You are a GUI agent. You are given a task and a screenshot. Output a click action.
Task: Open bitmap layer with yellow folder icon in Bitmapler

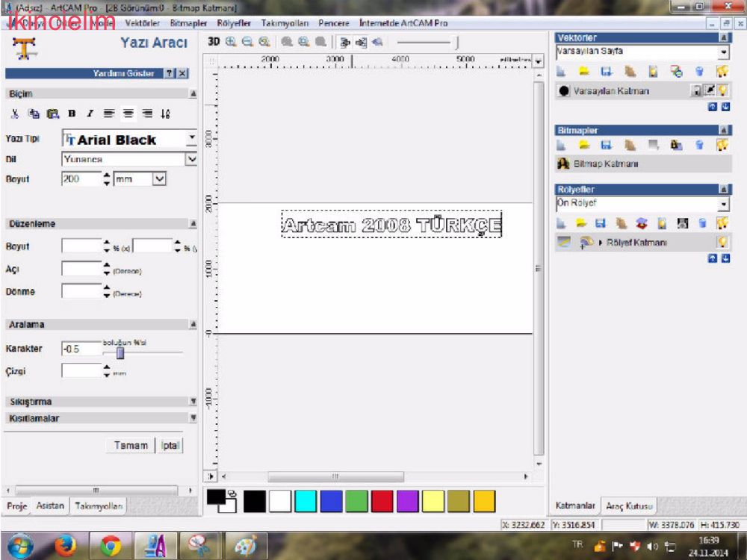(x=584, y=146)
